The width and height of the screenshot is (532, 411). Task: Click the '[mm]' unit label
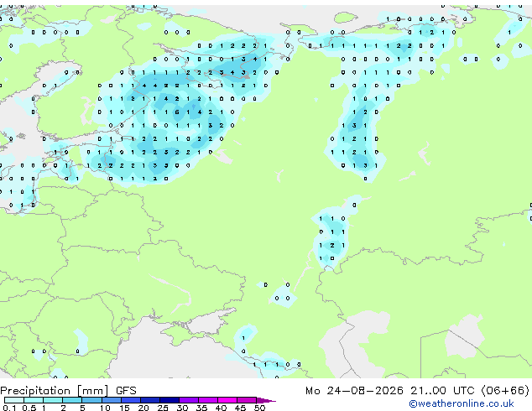92,391
